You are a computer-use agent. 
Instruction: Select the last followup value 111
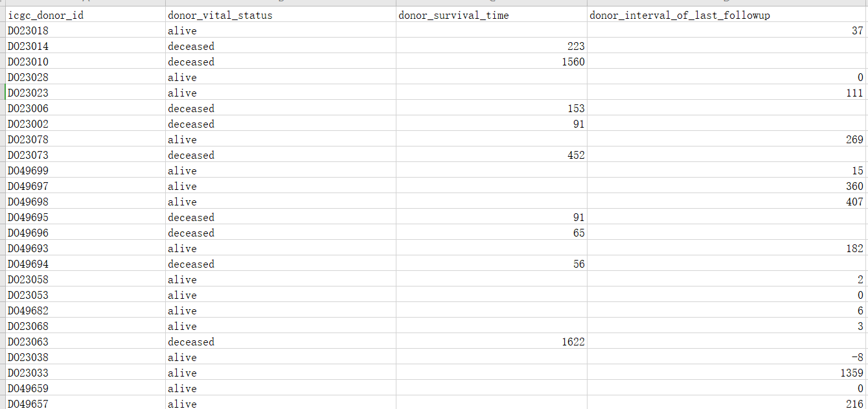click(x=727, y=93)
